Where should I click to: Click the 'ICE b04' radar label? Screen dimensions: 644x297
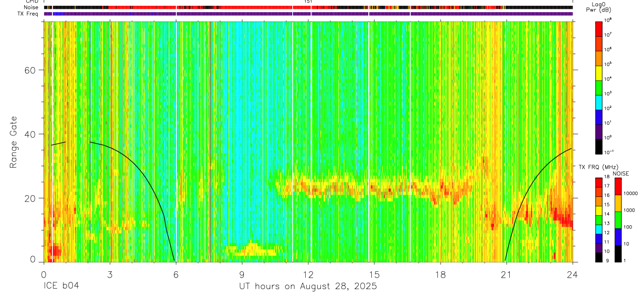(x=62, y=287)
